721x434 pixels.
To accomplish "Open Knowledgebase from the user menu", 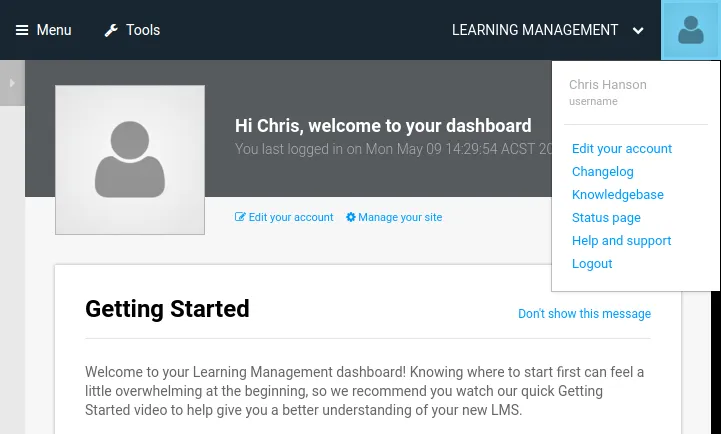I will [x=618, y=195].
